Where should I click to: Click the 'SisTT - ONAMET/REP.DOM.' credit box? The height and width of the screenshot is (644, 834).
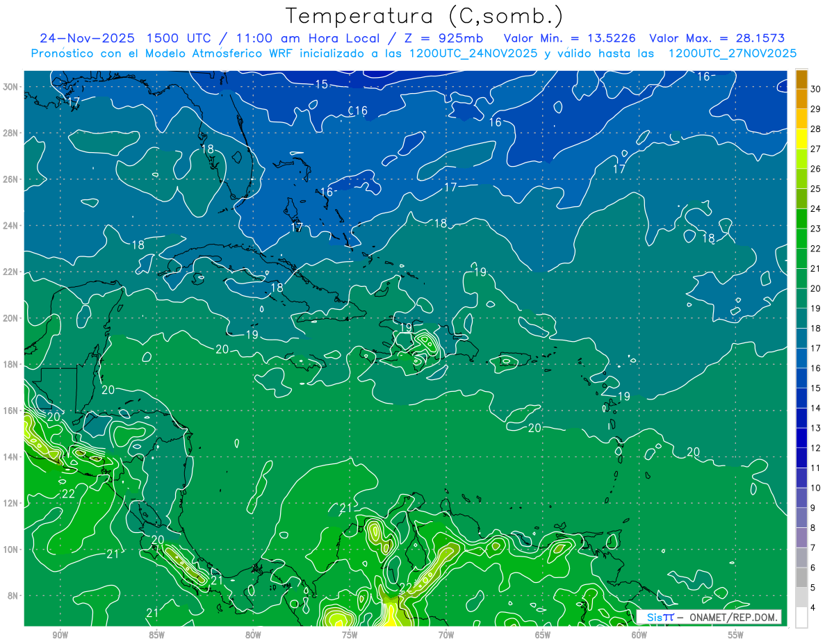(x=709, y=617)
